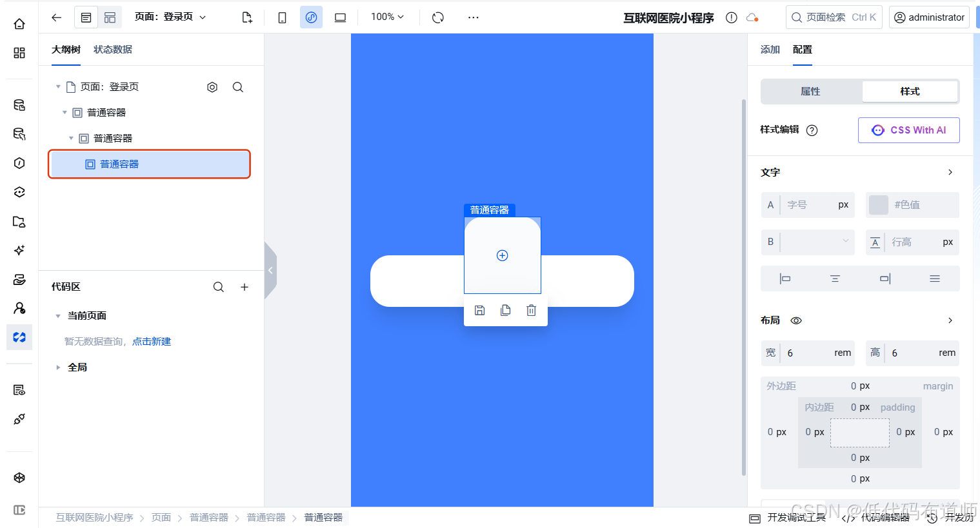The image size is (980, 528).
Task: Switch to the 属性 tab in config panel
Action: click(811, 91)
